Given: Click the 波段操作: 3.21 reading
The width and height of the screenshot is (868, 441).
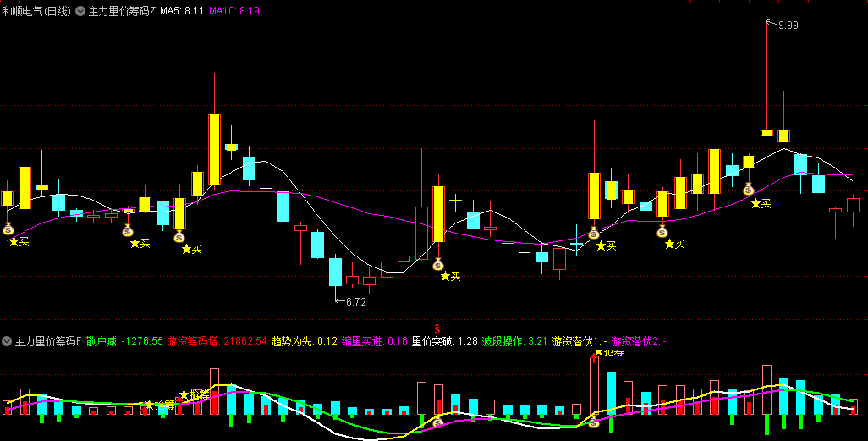Looking at the screenshot, I should point(515,341).
